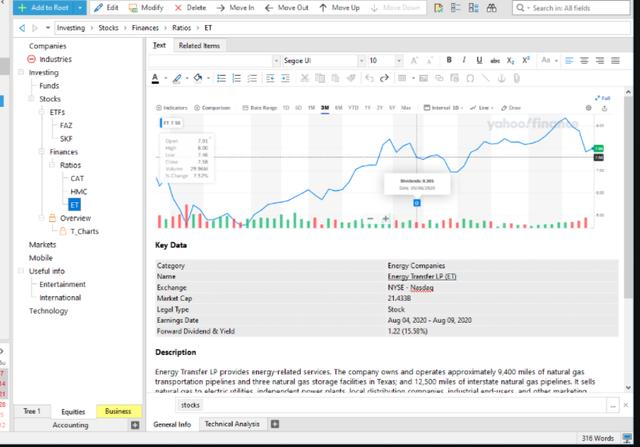This screenshot has height=447, width=640.
Task: Open the Accounting tree tab
Action: (70, 425)
